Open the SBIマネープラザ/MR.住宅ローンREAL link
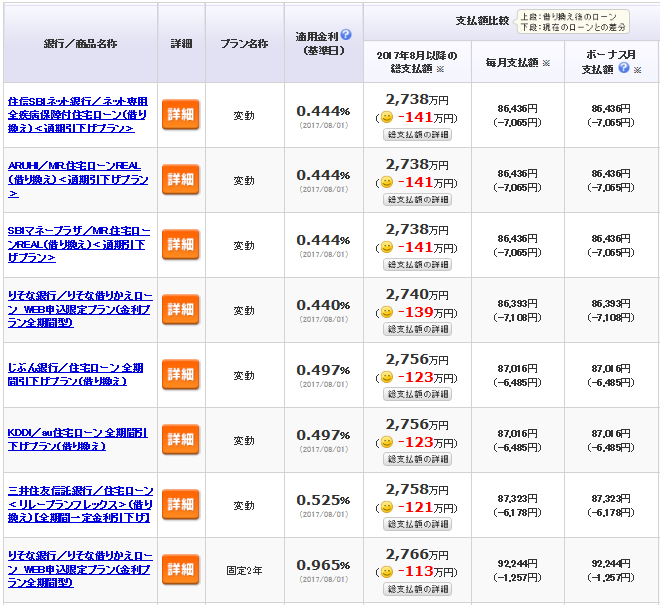660x605 pixels. (x=79, y=244)
